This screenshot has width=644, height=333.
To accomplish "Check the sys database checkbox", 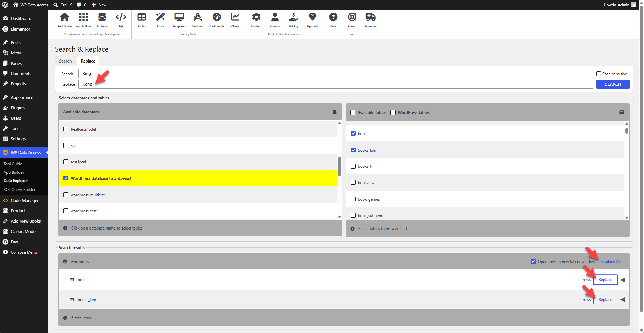I will tap(66, 145).
